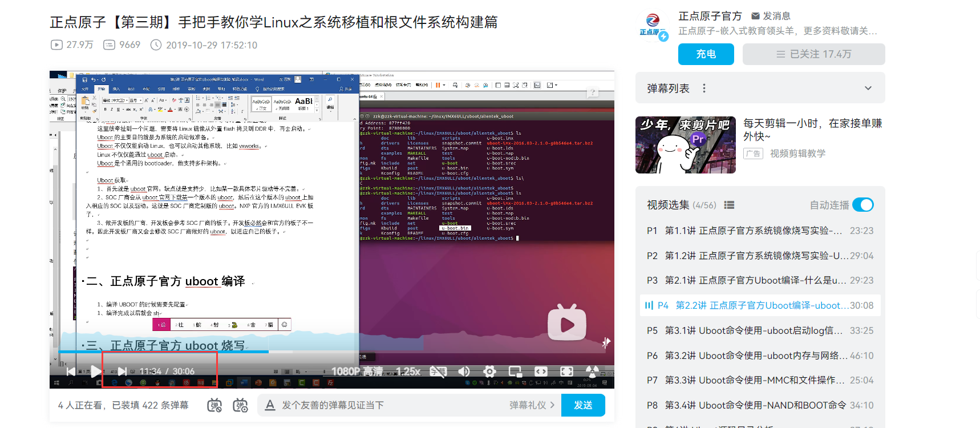Click the 已关注 17.4万 follow button

coord(814,54)
